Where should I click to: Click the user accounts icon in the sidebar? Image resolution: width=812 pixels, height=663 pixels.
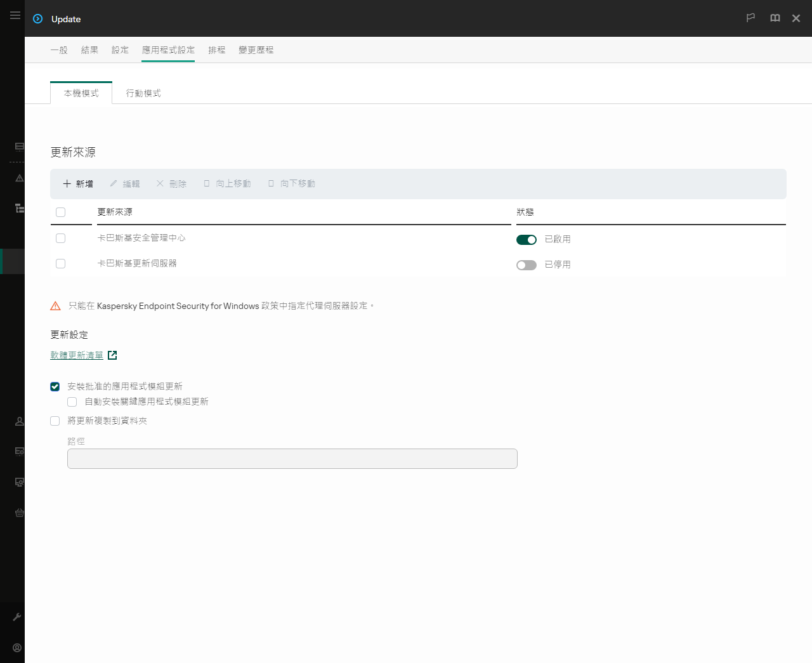pos(19,421)
